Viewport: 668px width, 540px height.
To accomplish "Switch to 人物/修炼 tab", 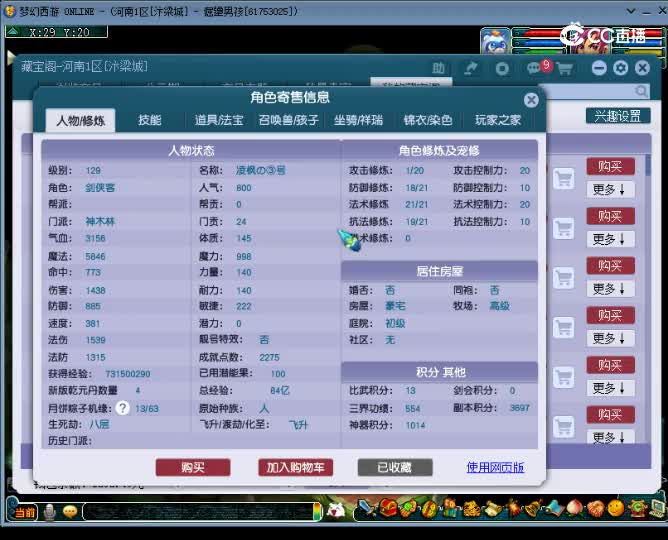I will (81, 121).
